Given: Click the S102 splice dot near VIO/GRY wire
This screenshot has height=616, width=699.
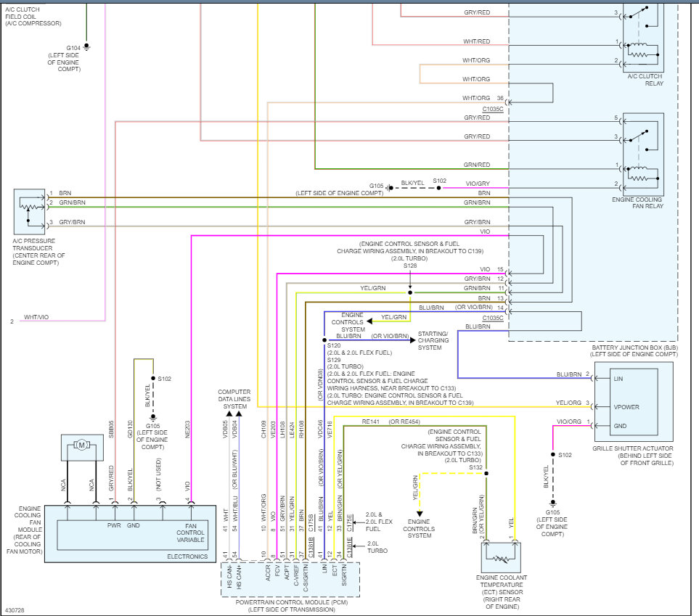Looking at the screenshot, I should [438, 188].
